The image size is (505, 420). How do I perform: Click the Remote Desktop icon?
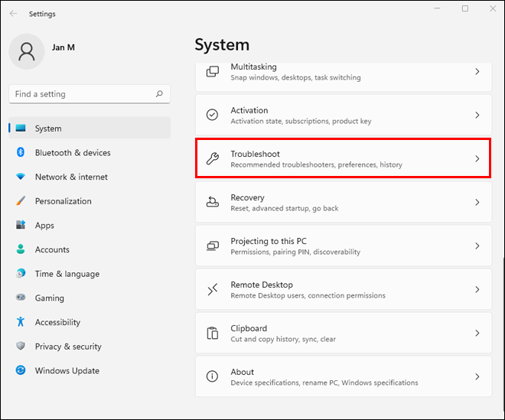(213, 289)
